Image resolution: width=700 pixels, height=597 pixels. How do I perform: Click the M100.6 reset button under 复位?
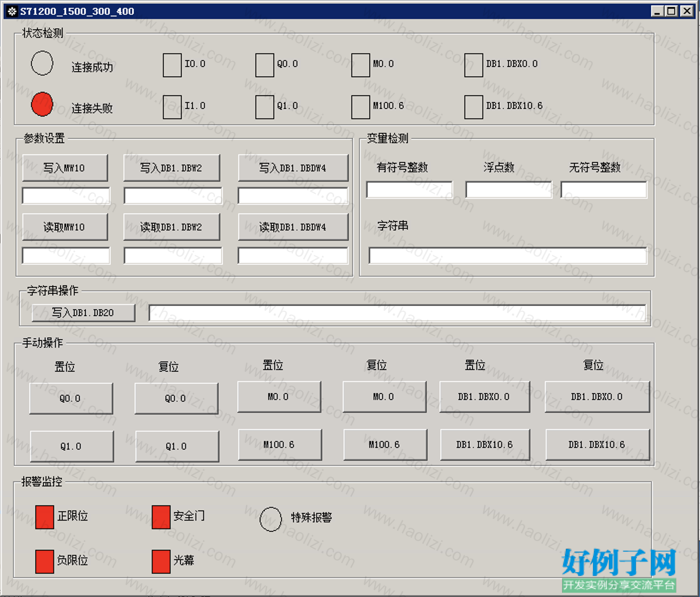pyautogui.click(x=386, y=445)
